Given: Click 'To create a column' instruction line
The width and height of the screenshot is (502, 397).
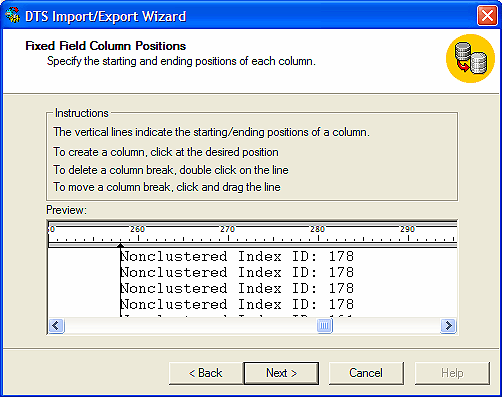Looking at the screenshot, I should pyautogui.click(x=166, y=152).
